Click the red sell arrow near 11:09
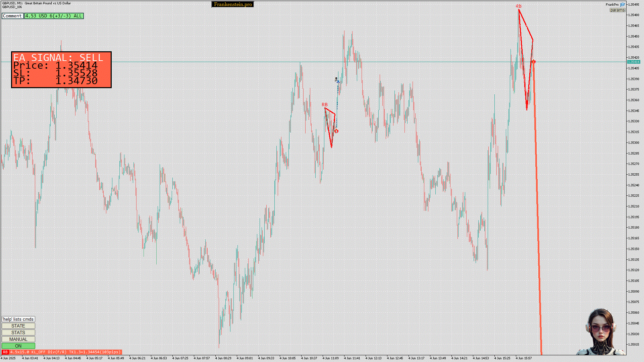 click(x=336, y=131)
